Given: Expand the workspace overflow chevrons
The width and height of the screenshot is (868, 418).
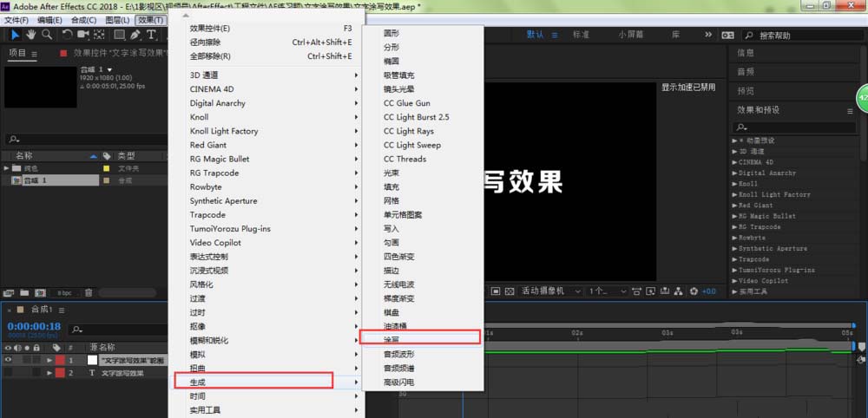Looking at the screenshot, I should coord(708,35).
